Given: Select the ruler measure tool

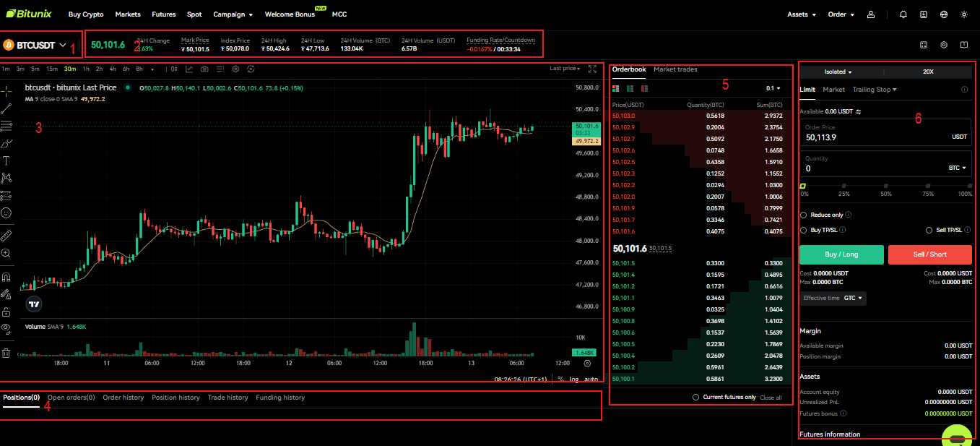Looking at the screenshot, I should click(6, 236).
